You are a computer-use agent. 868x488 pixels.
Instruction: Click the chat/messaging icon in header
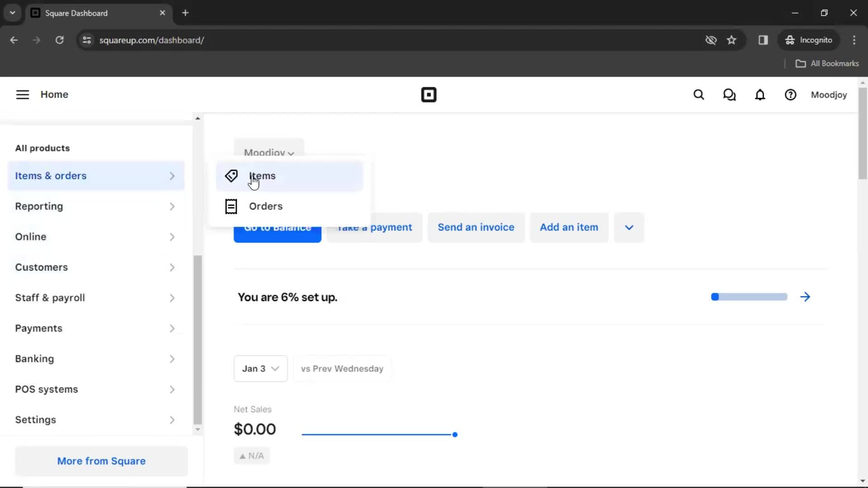point(729,95)
